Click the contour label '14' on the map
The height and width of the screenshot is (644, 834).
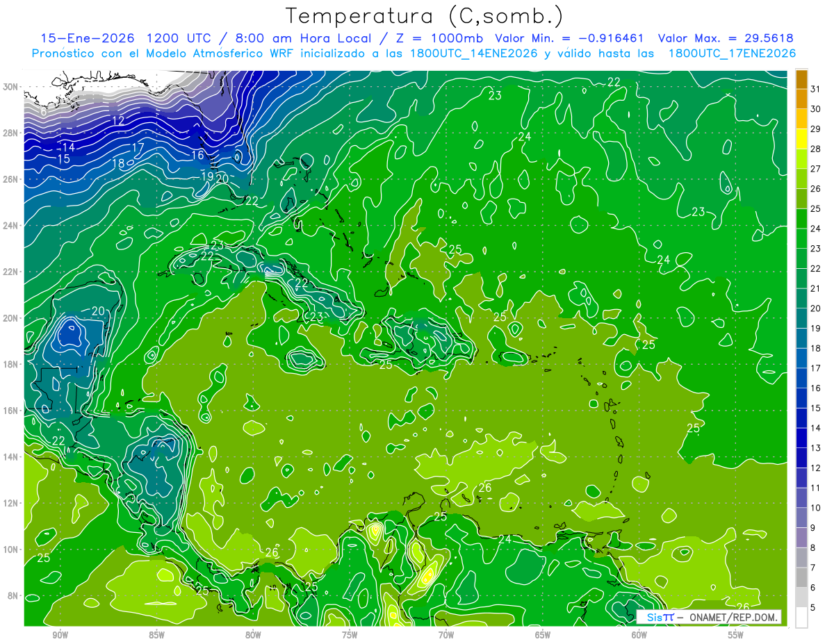[x=68, y=147]
